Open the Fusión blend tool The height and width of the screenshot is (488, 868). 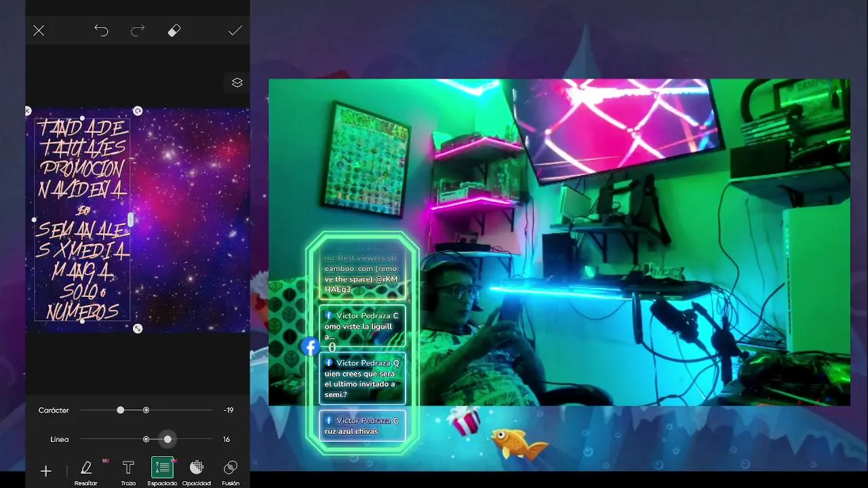tap(231, 472)
